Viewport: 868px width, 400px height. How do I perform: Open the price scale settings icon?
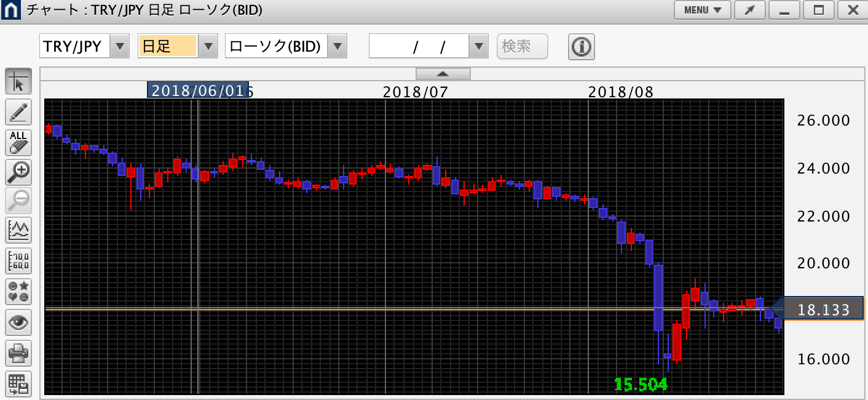[18, 262]
